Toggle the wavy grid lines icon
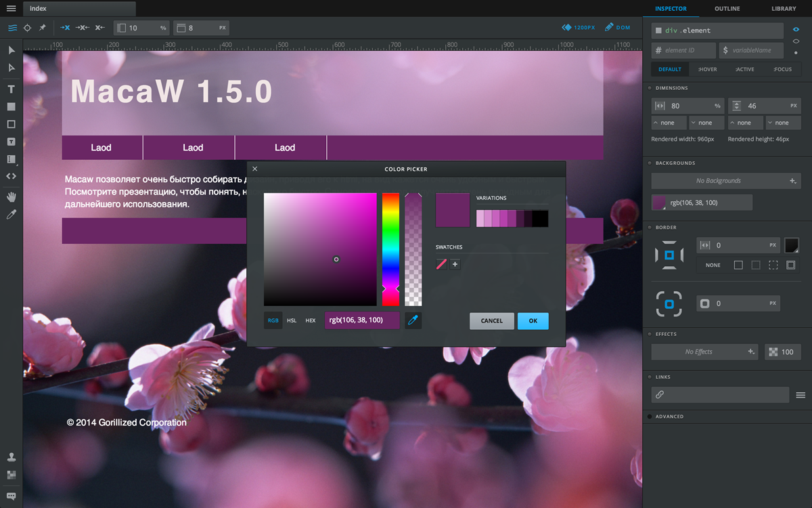This screenshot has height=508, width=812. 12,28
